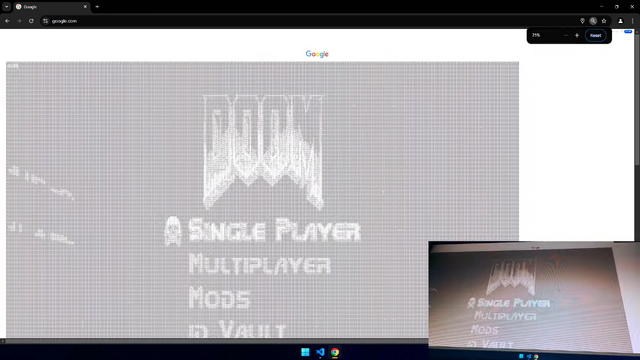Open the Chrome profile menu
Viewport: 640px width, 360px height.
click(620, 21)
